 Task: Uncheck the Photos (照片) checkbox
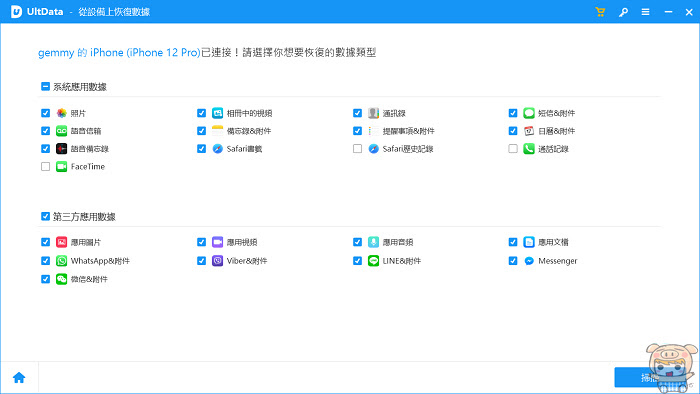coord(45,113)
